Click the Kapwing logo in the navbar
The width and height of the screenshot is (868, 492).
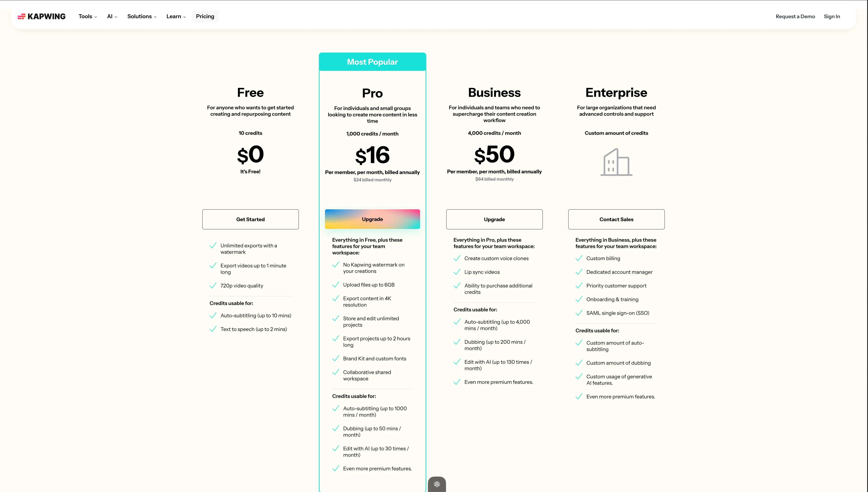pyautogui.click(x=41, y=16)
